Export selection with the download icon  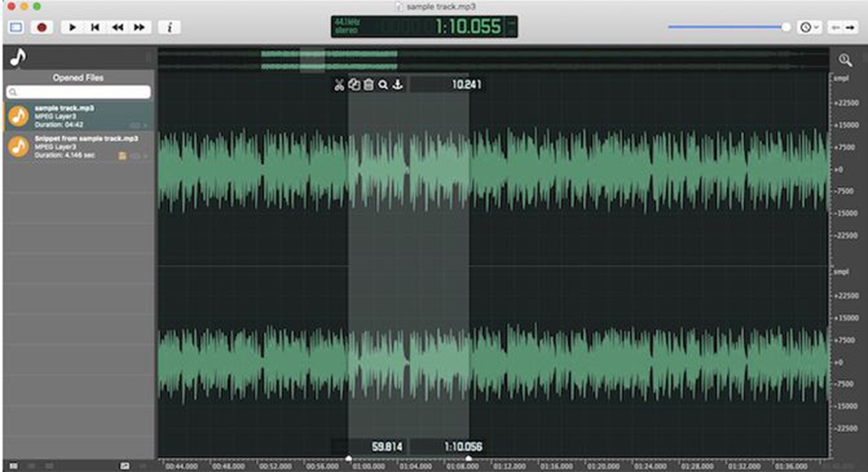click(x=398, y=85)
